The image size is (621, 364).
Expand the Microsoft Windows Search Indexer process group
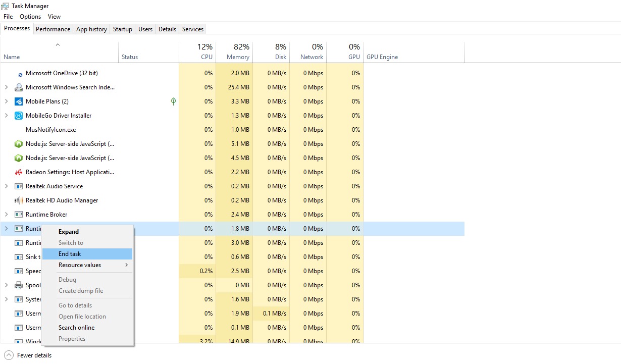(6, 87)
